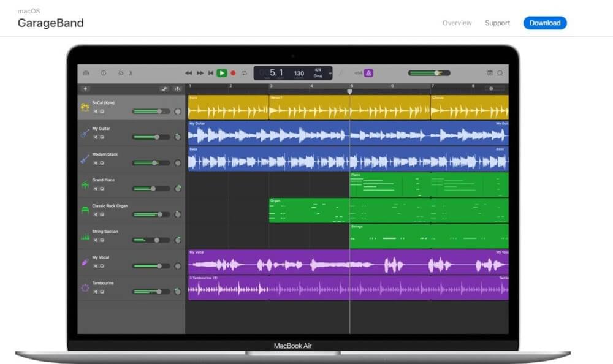Open the Overview page link
Viewport: 613px width, 364px height.
(457, 23)
